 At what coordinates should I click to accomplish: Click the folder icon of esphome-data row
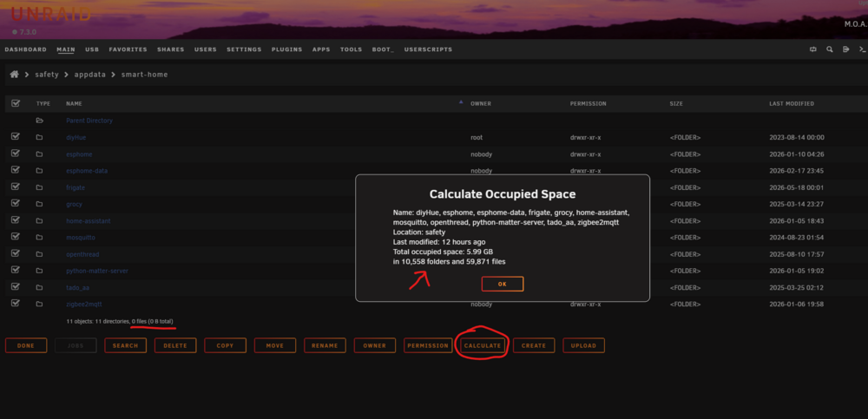coord(39,171)
